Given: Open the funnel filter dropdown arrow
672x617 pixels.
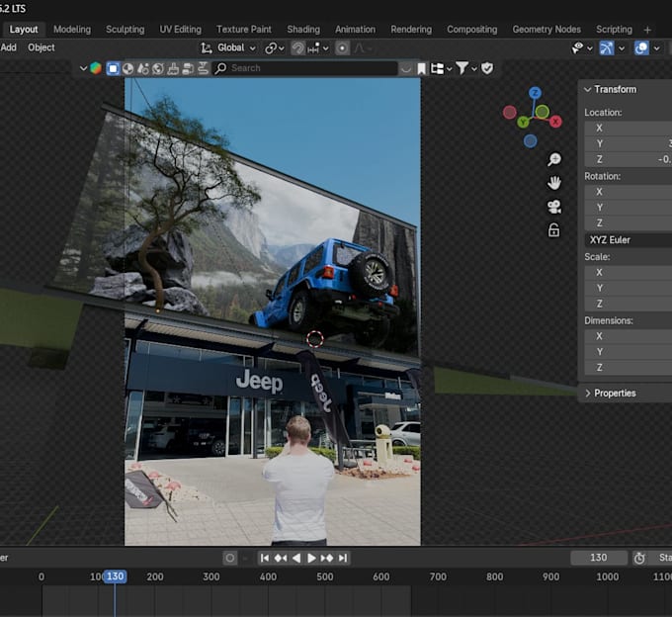Looking at the screenshot, I should 474,68.
